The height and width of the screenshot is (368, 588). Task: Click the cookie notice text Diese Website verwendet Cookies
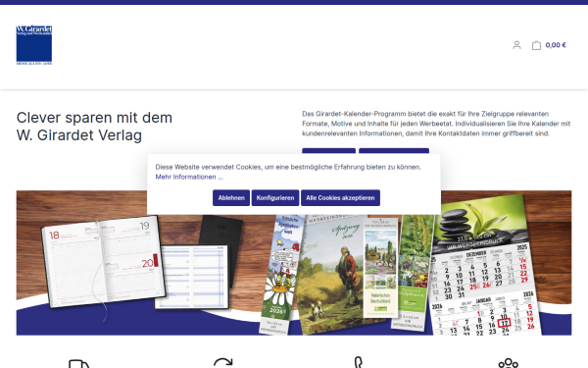[x=288, y=167]
